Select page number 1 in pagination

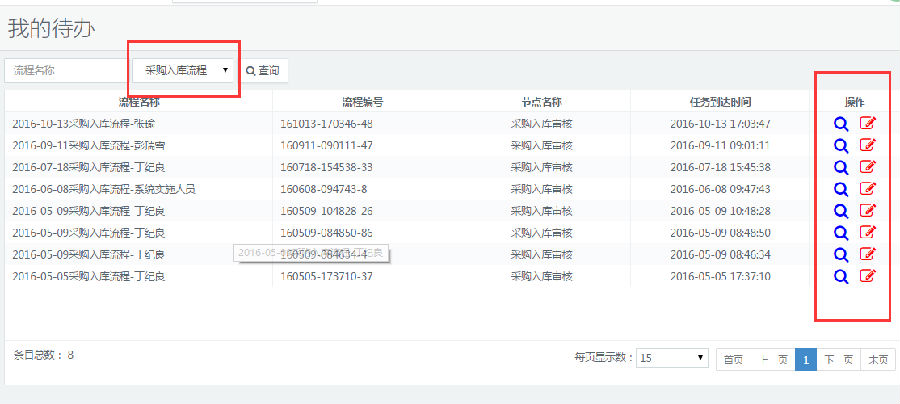tap(805, 359)
